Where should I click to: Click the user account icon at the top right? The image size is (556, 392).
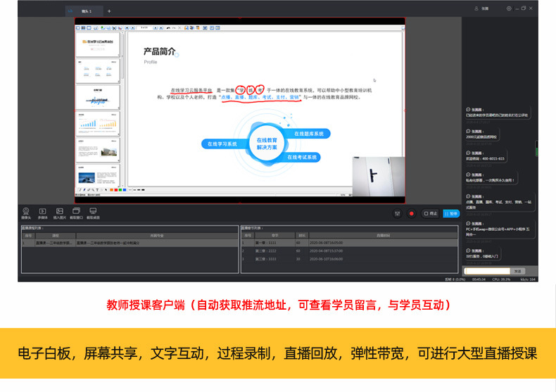tap(476, 8)
